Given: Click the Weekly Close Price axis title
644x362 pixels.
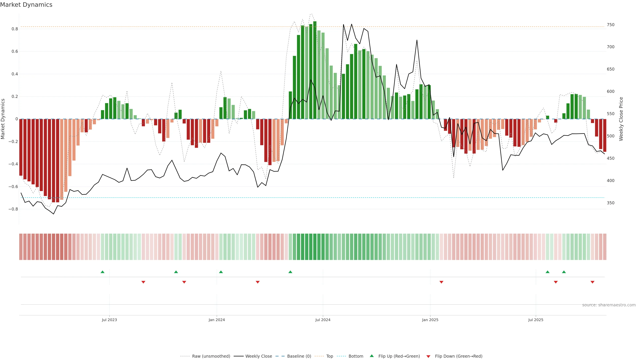Looking at the screenshot, I should pyautogui.click(x=621, y=119).
